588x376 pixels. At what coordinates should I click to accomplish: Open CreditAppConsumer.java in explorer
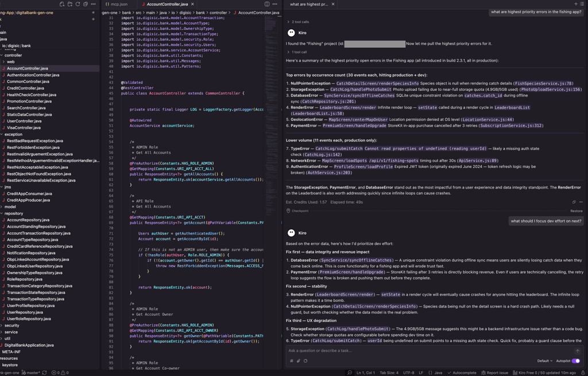pos(29,193)
